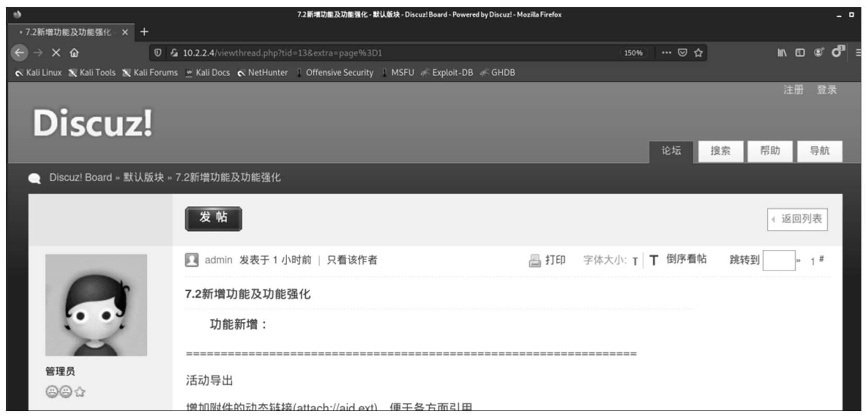Click the 1# floor number link
868x417 pixels.
(x=817, y=260)
